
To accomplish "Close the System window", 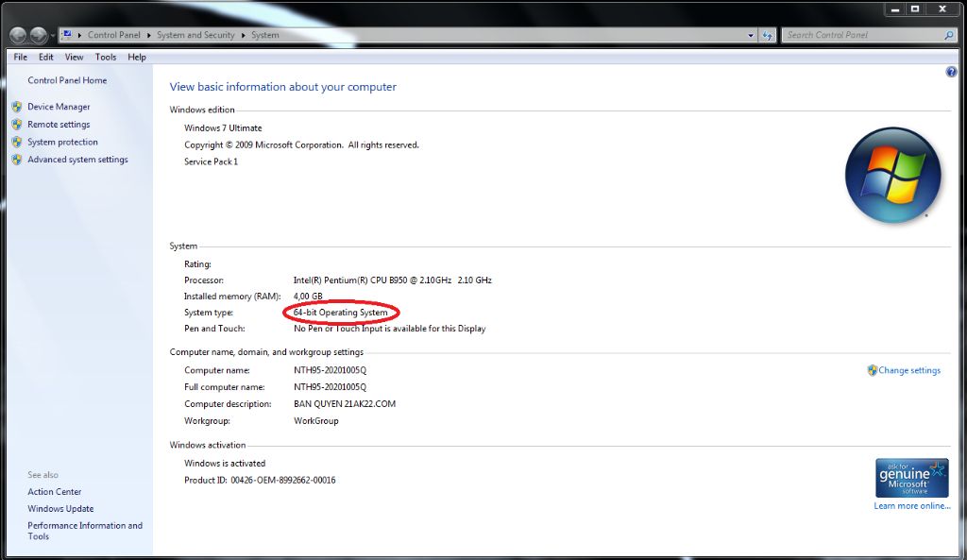I will pyautogui.click(x=942, y=8).
